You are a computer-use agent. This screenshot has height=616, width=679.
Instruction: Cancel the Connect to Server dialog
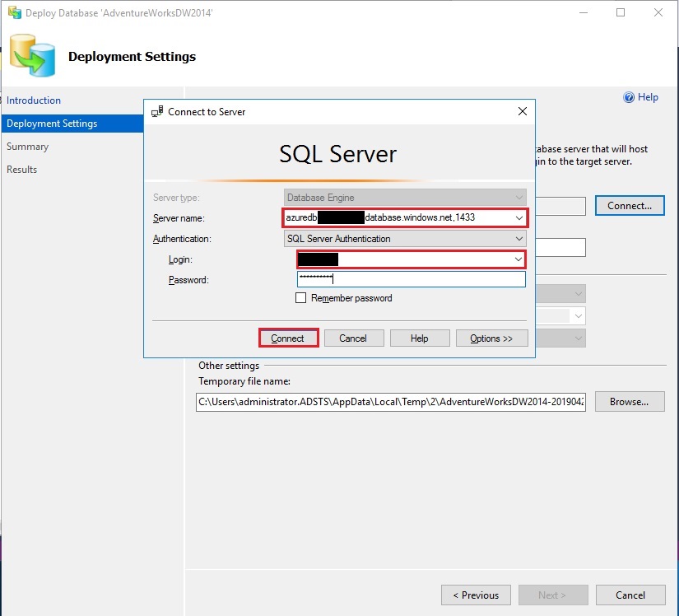pyautogui.click(x=354, y=338)
